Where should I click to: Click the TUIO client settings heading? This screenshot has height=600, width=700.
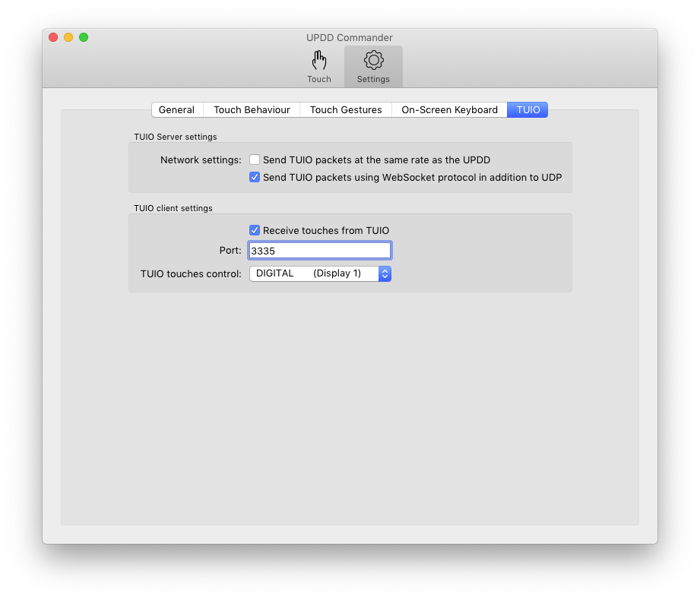point(173,208)
